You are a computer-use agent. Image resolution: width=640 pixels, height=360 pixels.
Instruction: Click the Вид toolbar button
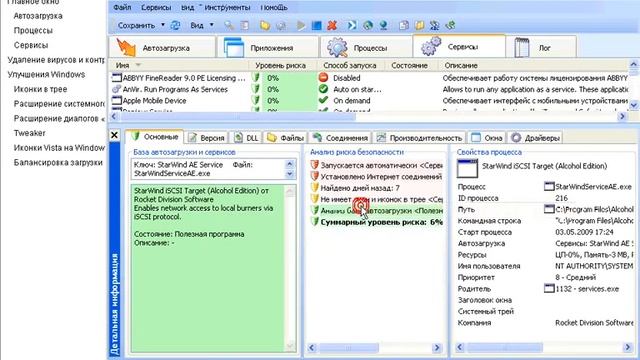[x=197, y=25]
